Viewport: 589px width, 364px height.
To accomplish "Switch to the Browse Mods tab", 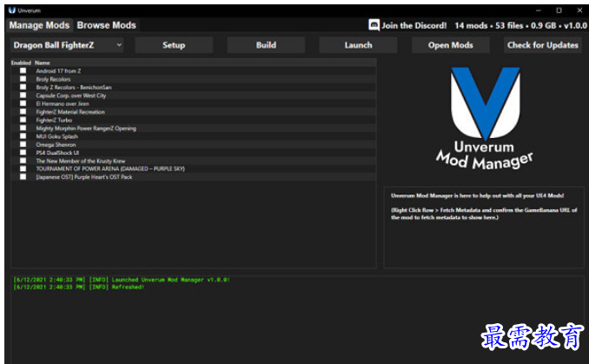I will pyautogui.click(x=106, y=25).
